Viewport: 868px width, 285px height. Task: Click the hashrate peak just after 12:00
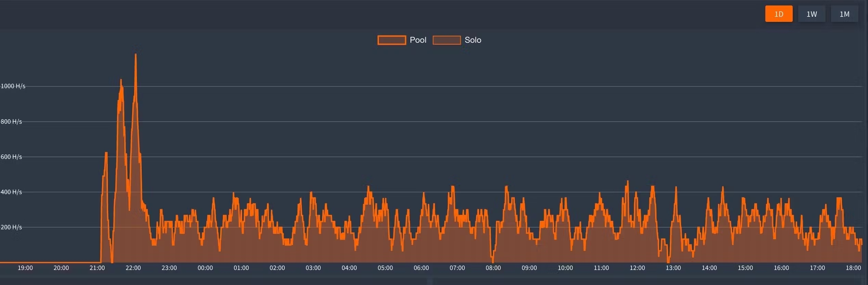(653, 187)
